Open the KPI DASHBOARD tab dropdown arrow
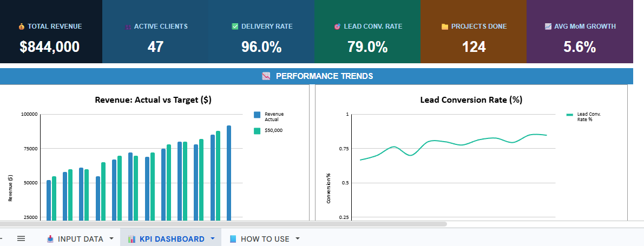The width and height of the screenshot is (644, 246). (x=212, y=238)
